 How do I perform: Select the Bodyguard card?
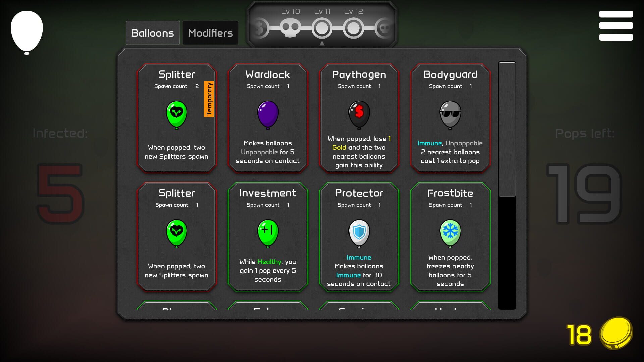(450, 118)
